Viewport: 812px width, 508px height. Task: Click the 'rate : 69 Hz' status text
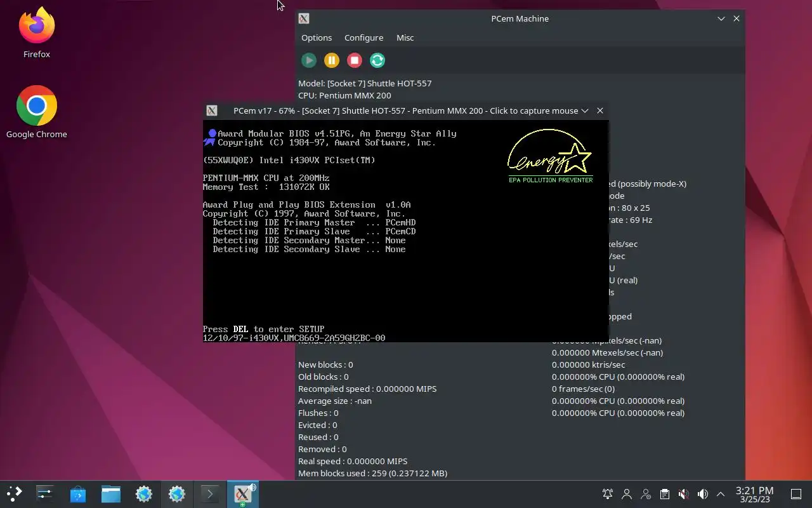point(631,220)
